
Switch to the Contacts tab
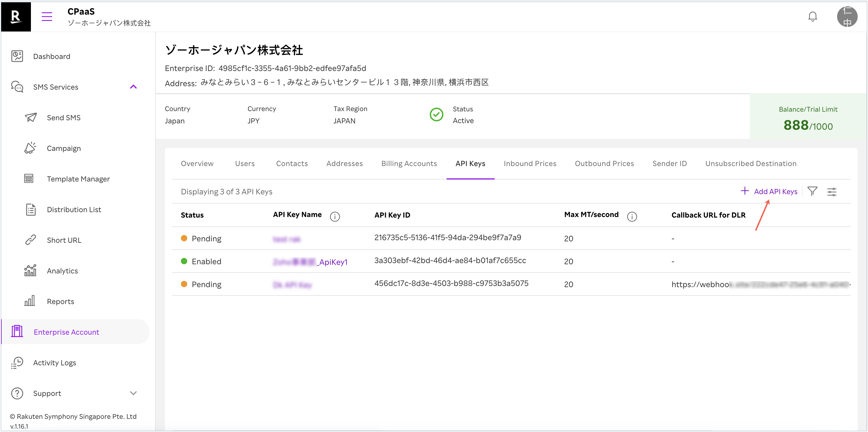292,163
